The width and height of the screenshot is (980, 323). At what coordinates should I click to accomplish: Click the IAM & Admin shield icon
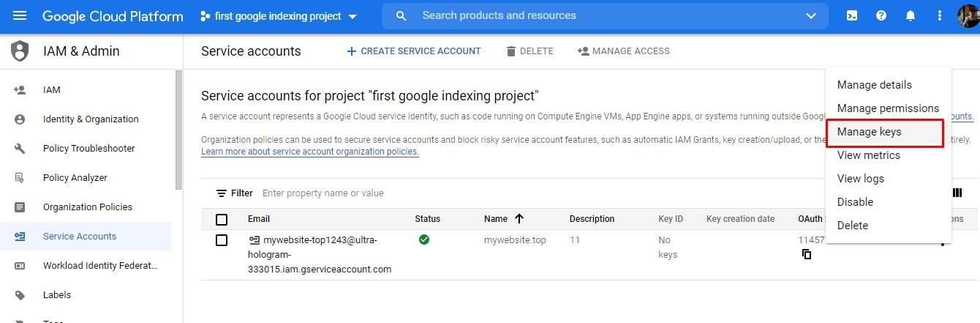point(20,51)
